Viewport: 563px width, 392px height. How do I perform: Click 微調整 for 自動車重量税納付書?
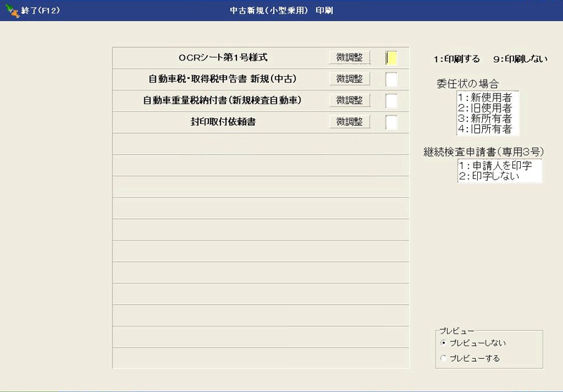tap(350, 101)
